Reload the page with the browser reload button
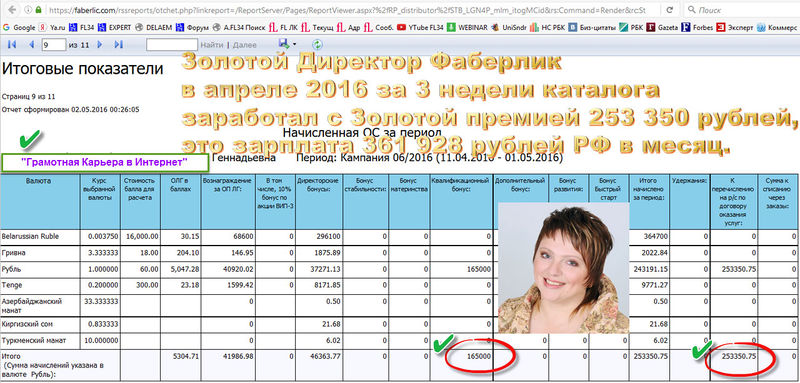The image size is (800, 383). [671, 10]
